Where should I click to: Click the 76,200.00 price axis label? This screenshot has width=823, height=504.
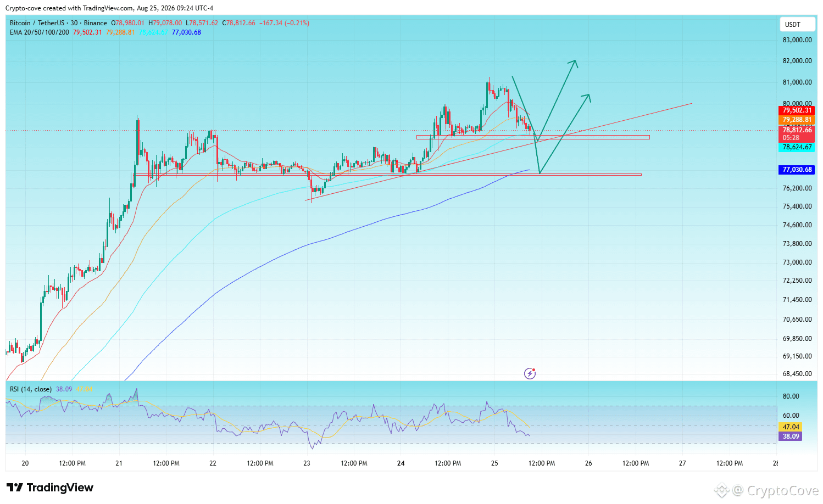(x=797, y=188)
